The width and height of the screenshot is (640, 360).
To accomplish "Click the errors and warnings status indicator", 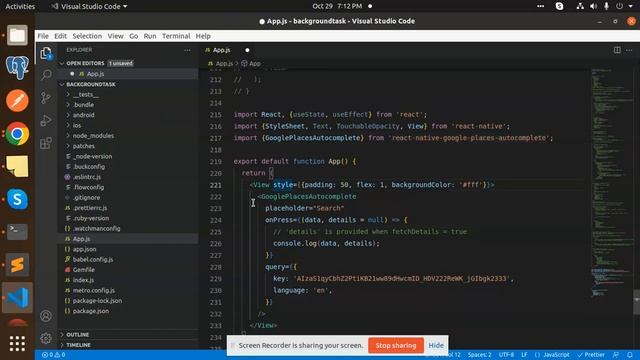I will (53, 355).
